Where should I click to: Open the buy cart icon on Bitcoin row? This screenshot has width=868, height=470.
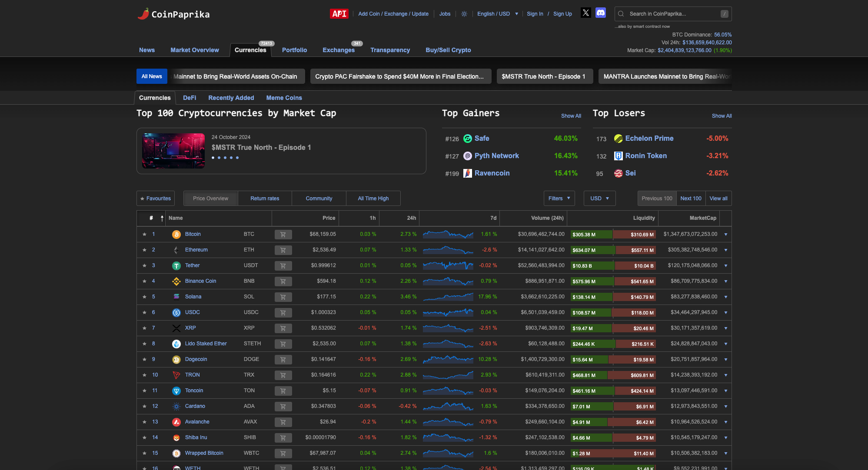[x=283, y=234]
